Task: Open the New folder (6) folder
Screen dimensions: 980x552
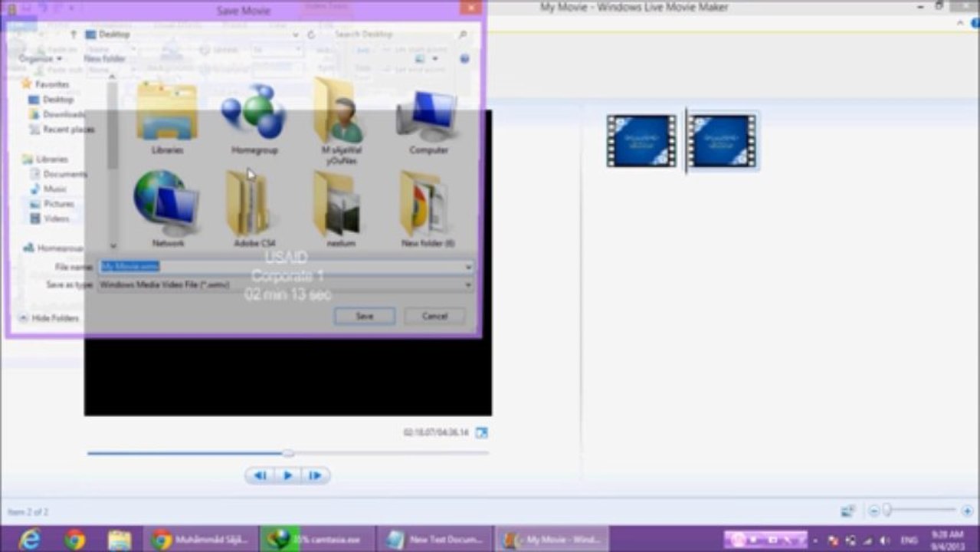Action: (x=428, y=208)
